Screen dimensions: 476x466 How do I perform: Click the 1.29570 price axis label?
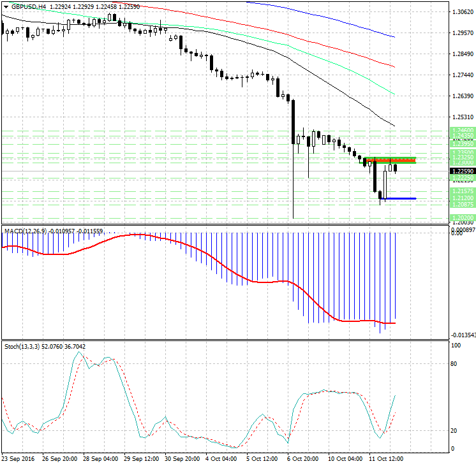(463, 33)
